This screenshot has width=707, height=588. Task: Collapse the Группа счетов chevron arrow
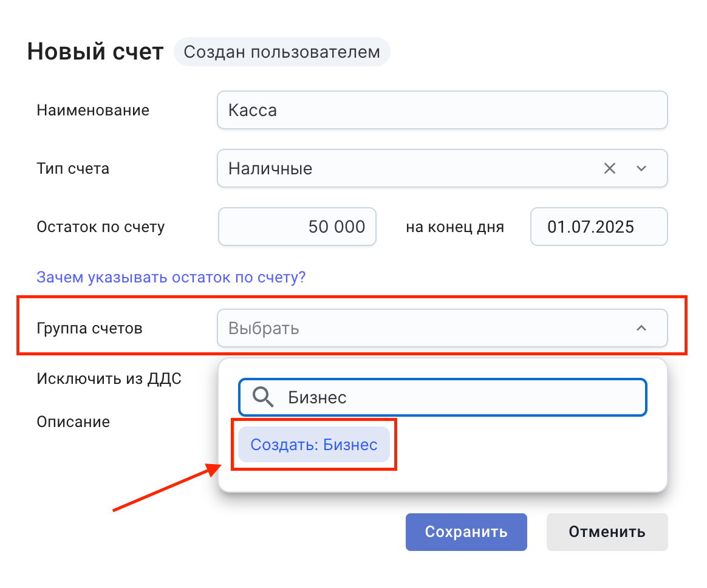click(x=641, y=329)
